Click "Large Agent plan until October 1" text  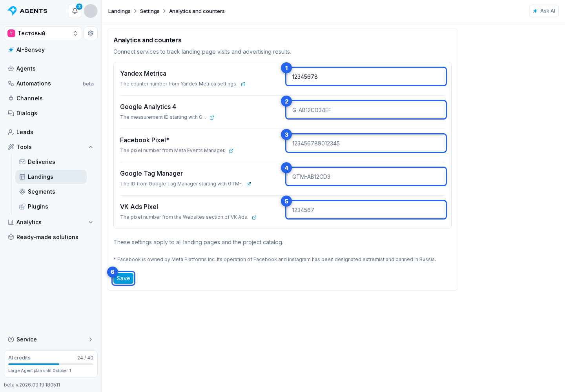tap(40, 371)
